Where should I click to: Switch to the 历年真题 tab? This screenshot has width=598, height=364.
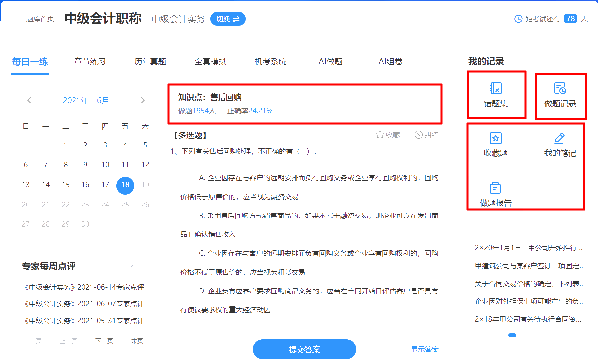[150, 61]
